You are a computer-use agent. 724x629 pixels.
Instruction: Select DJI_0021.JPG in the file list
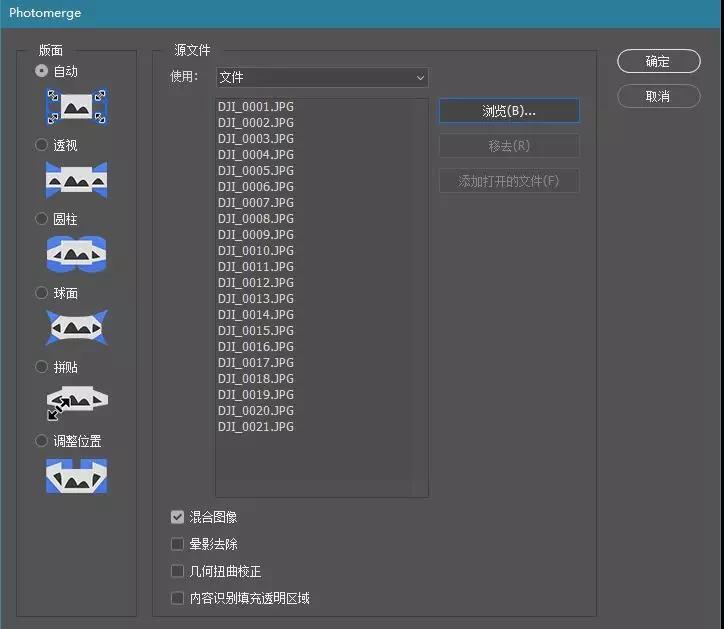(256, 426)
